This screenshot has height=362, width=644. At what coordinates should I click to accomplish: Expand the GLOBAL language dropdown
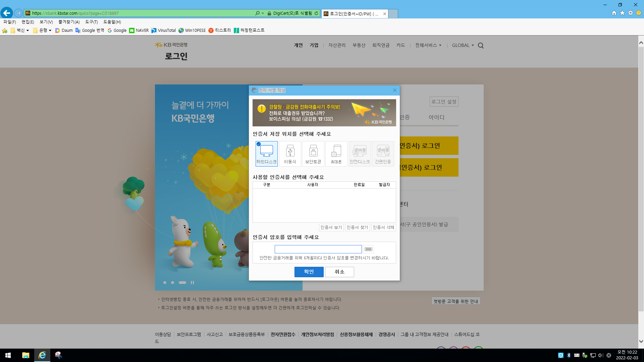tap(463, 45)
